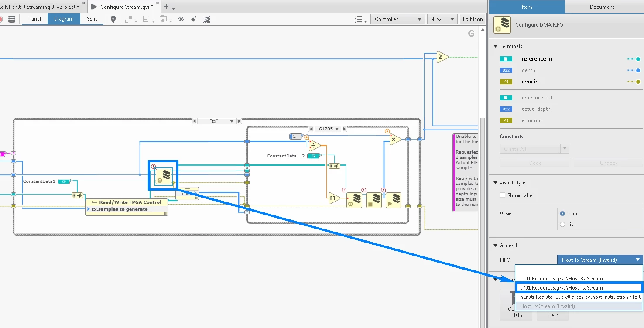Click the Help button at the bottom right
The height and width of the screenshot is (328, 644).
552,315
